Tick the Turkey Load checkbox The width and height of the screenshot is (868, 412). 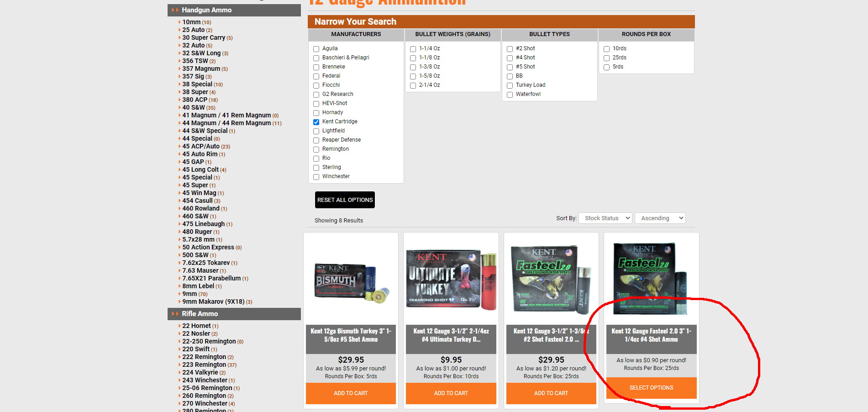(510, 85)
